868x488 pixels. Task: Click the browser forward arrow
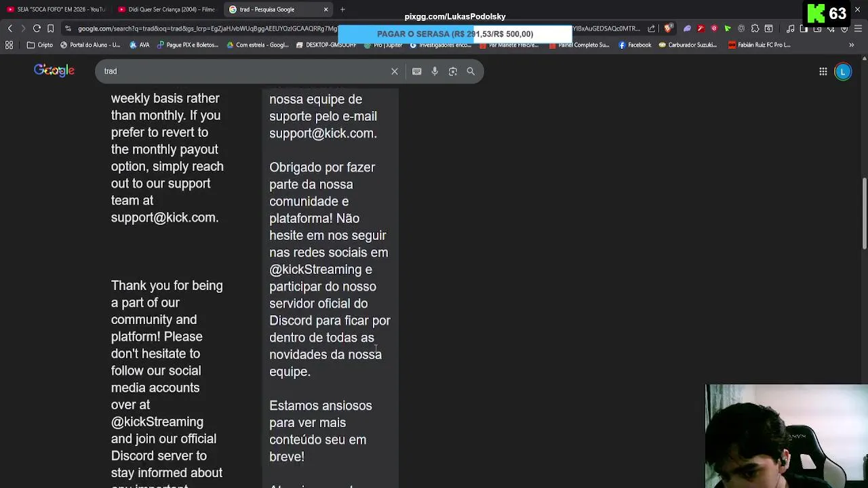23,28
